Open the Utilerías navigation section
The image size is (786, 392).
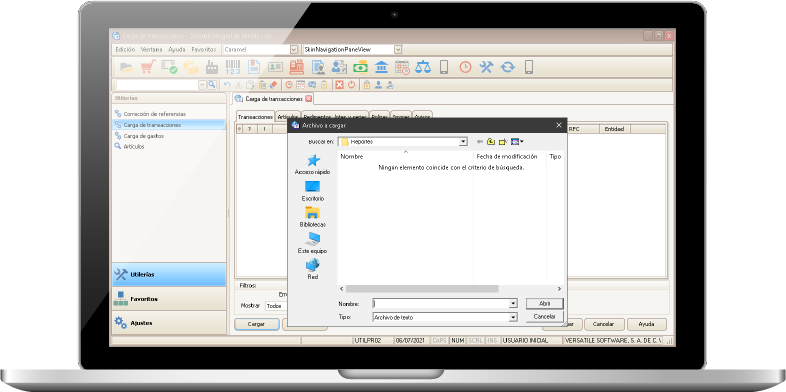[169, 275]
